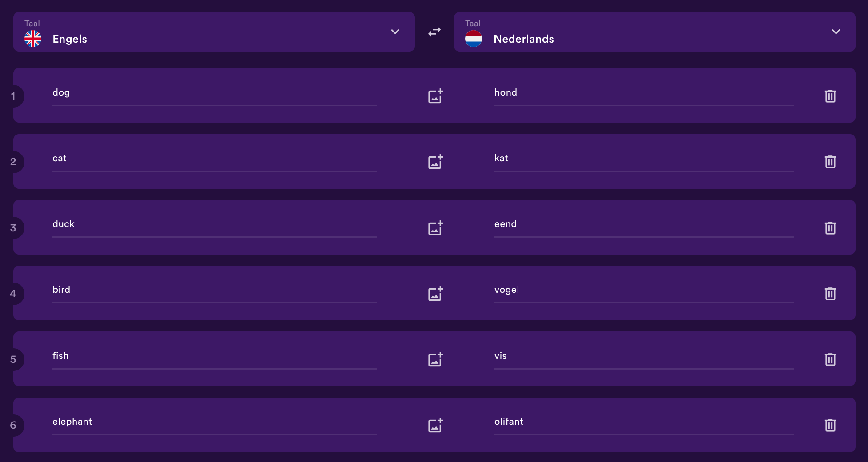Add image to the cat row
This screenshot has height=462, width=868.
coord(435,162)
